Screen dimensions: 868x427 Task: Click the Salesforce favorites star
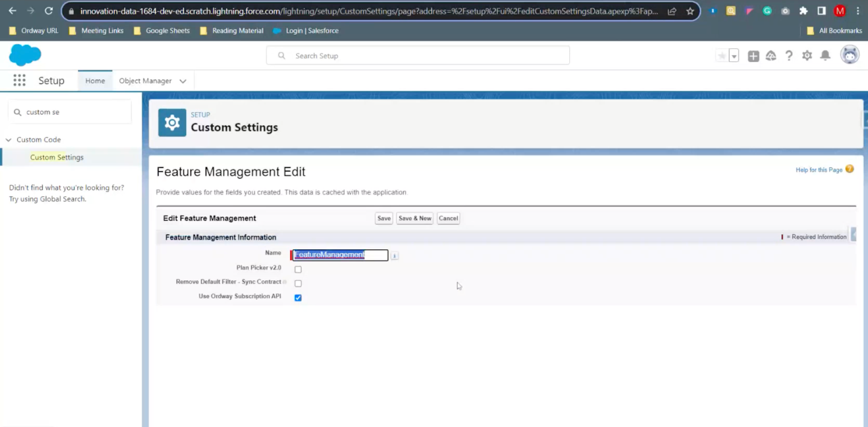click(x=722, y=56)
